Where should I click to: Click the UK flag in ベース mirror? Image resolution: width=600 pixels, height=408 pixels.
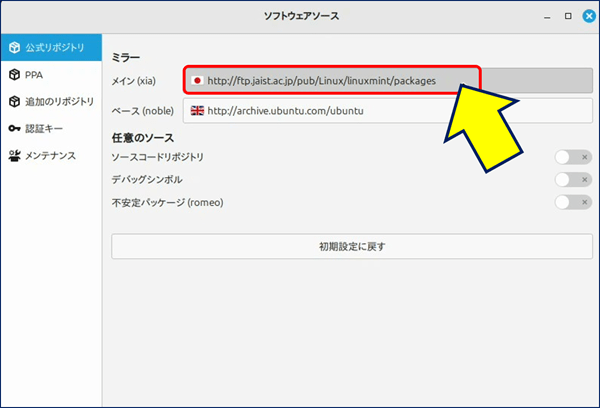[x=197, y=111]
